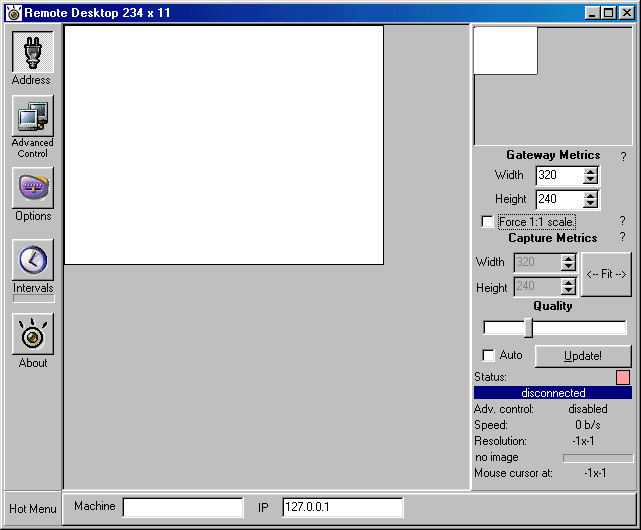The height and width of the screenshot is (530, 641).
Task: Open the About eye icon
Action: click(32, 335)
